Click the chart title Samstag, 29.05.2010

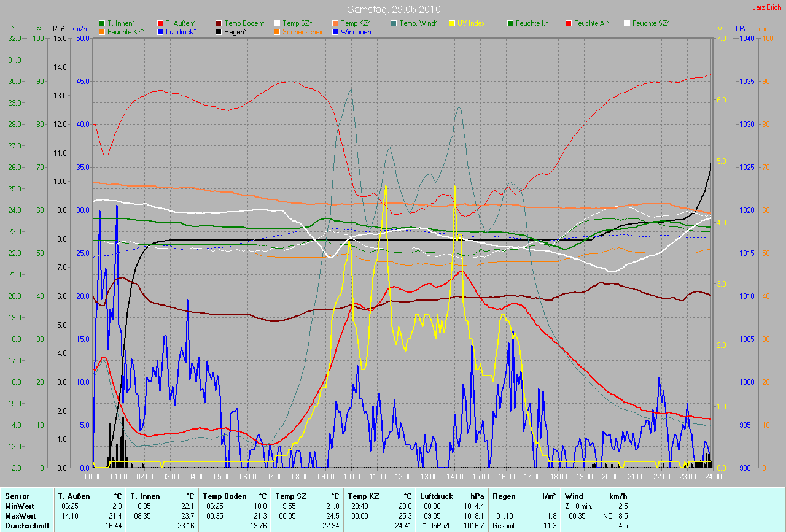(394, 9)
